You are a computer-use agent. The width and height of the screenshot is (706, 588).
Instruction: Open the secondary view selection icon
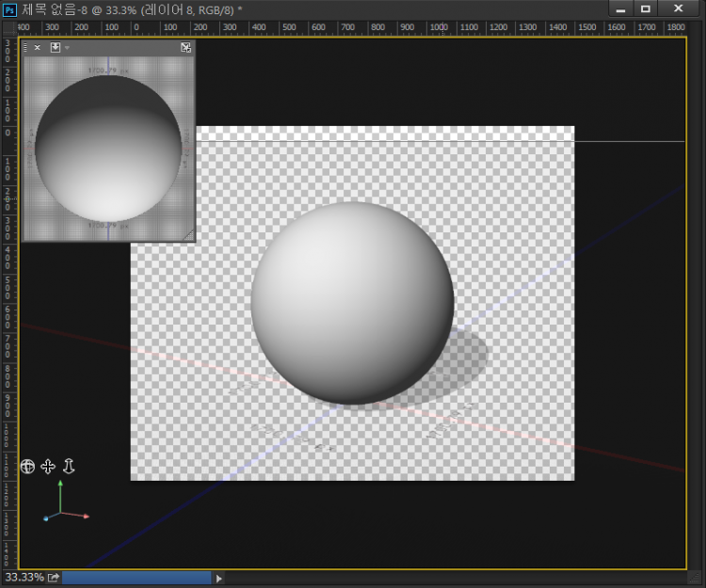pos(55,47)
